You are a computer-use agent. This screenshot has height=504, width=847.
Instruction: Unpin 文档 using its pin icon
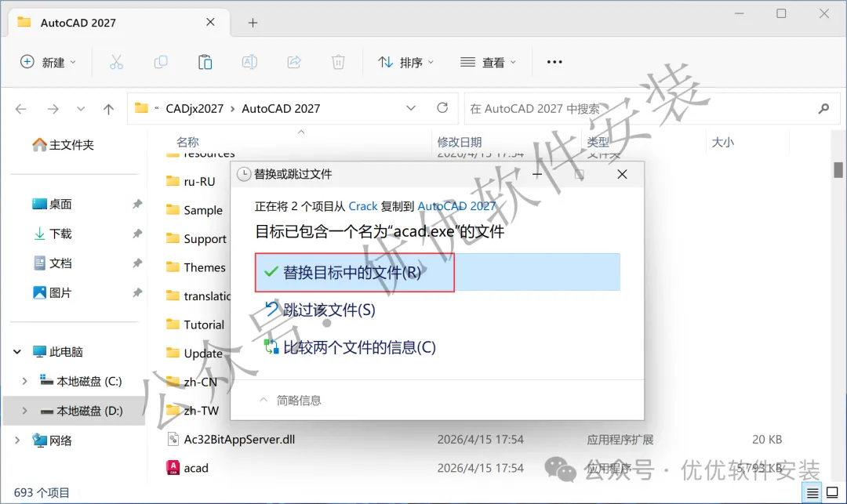coord(137,263)
